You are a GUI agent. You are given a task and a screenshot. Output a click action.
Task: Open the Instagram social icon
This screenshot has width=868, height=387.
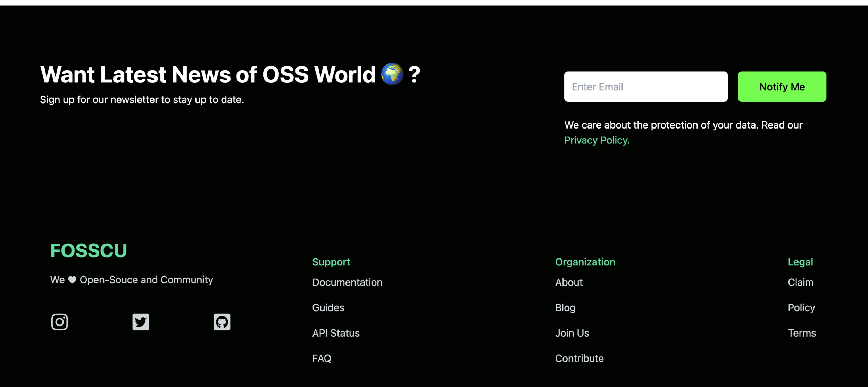click(x=59, y=322)
